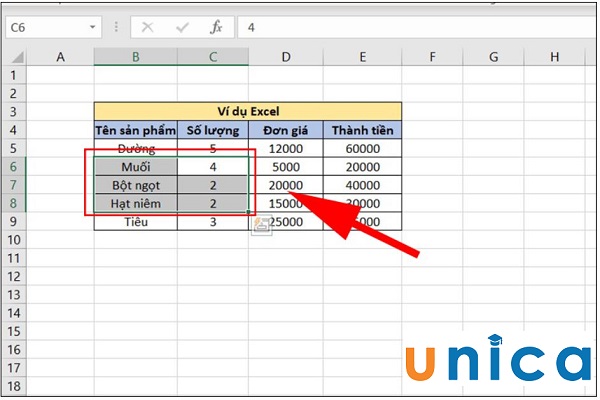Select row 3 header

pos(14,112)
